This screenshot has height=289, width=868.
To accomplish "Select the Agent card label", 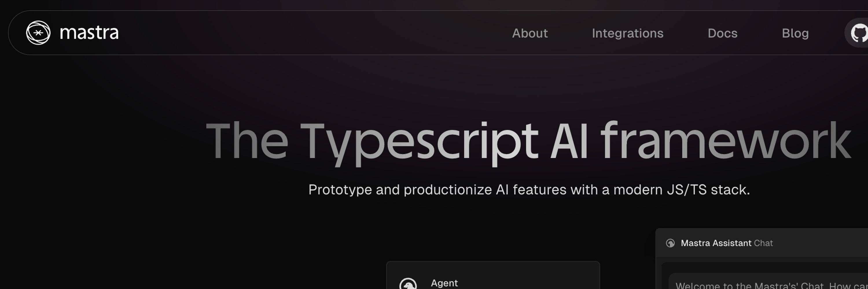I will click(x=444, y=283).
